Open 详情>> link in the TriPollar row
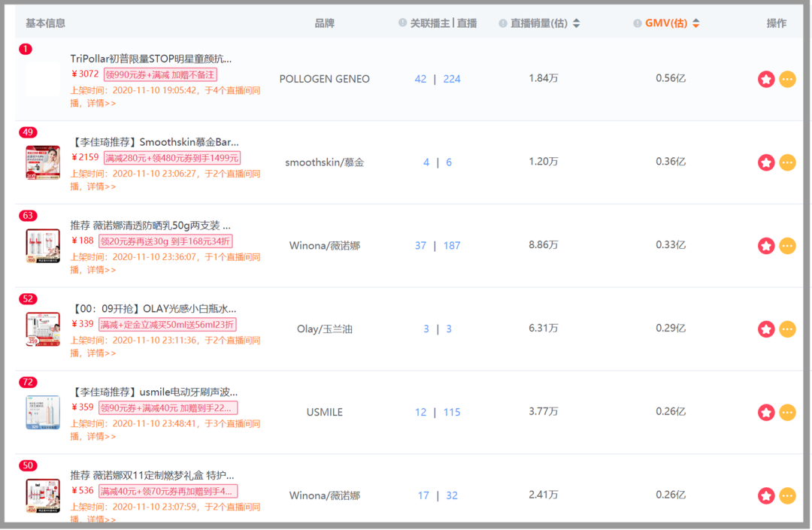812x530 pixels. point(101,104)
